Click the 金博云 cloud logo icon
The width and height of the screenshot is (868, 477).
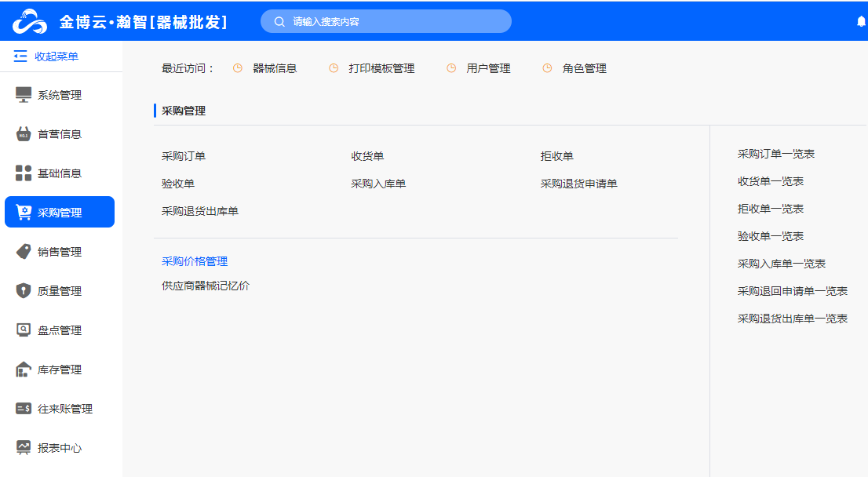[29, 21]
